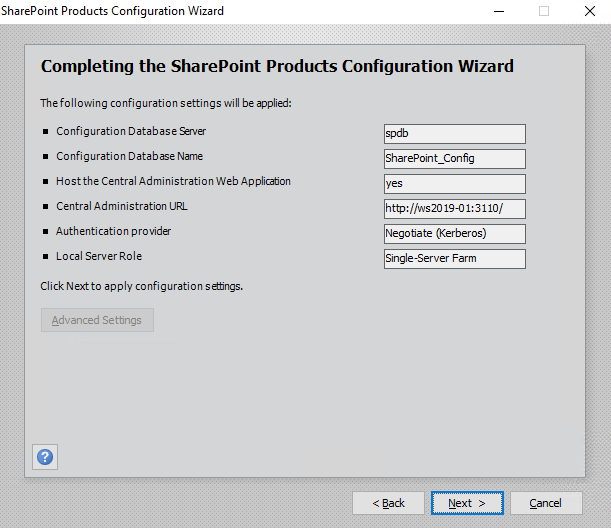Cancel the configuration wizard
Image resolution: width=611 pixels, height=528 pixels.
click(546, 503)
